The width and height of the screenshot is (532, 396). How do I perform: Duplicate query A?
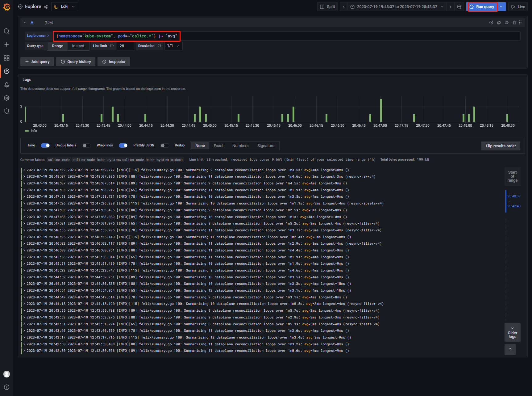[499, 23]
